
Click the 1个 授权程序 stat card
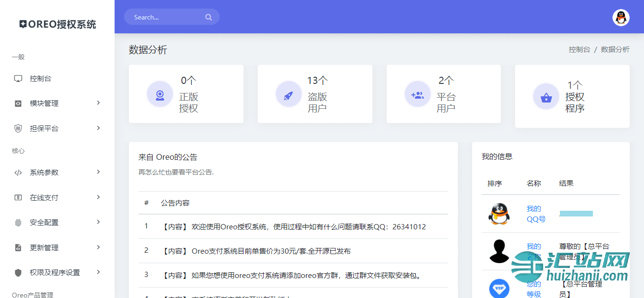coord(572,96)
